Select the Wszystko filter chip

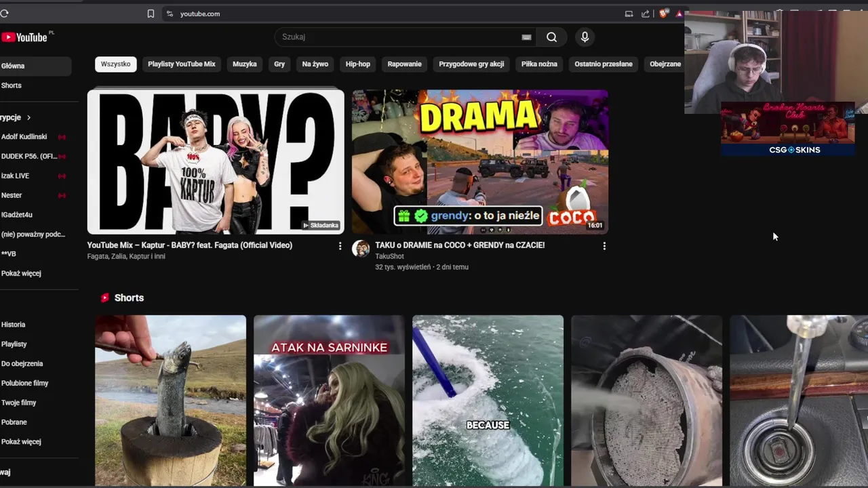115,64
